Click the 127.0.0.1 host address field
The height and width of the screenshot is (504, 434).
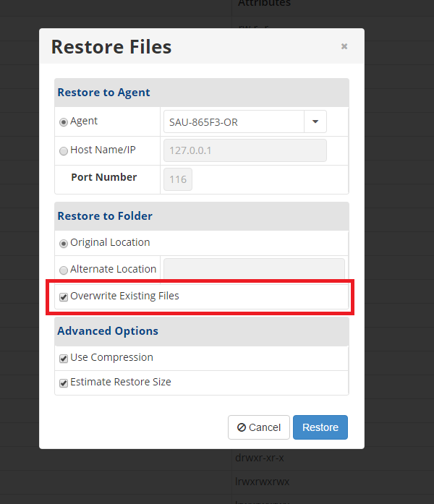pyautogui.click(x=244, y=151)
